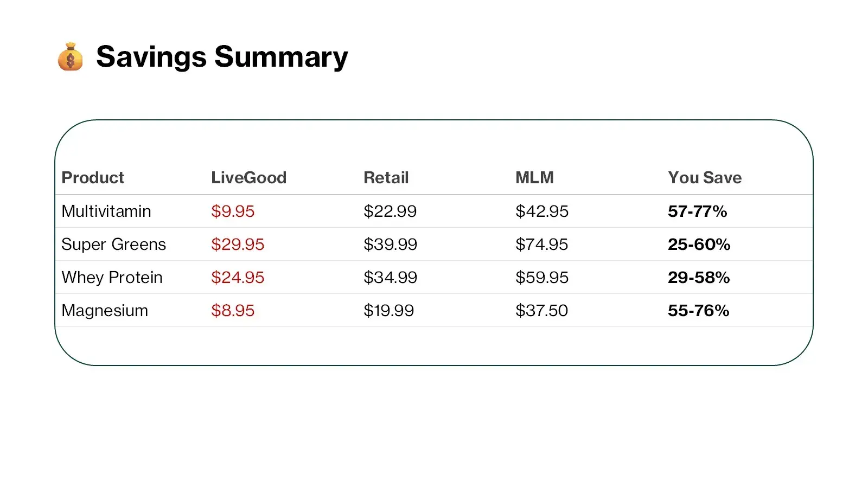This screenshot has height=488, width=868.
Task: Select the Product column header
Action: pos(93,178)
